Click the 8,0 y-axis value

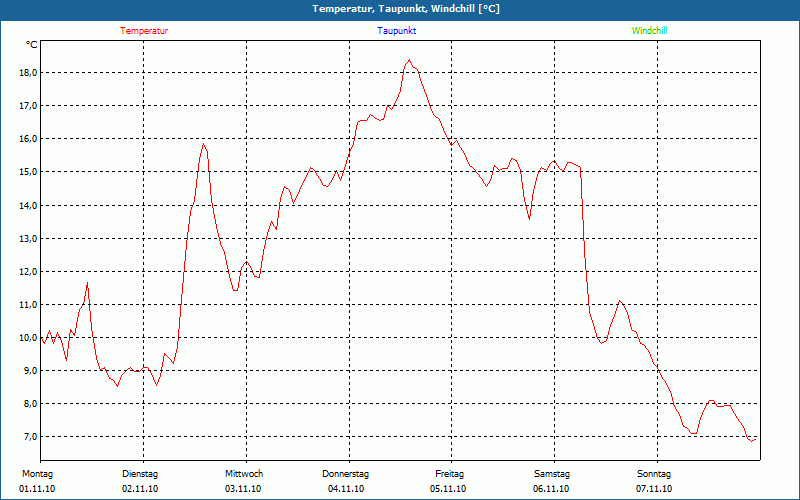click(31, 404)
